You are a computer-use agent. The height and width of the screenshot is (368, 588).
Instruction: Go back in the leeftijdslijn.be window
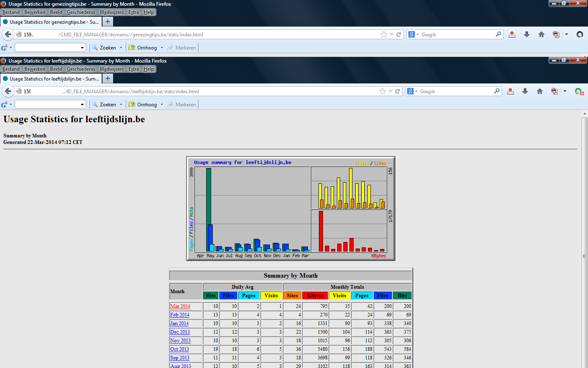(x=8, y=91)
